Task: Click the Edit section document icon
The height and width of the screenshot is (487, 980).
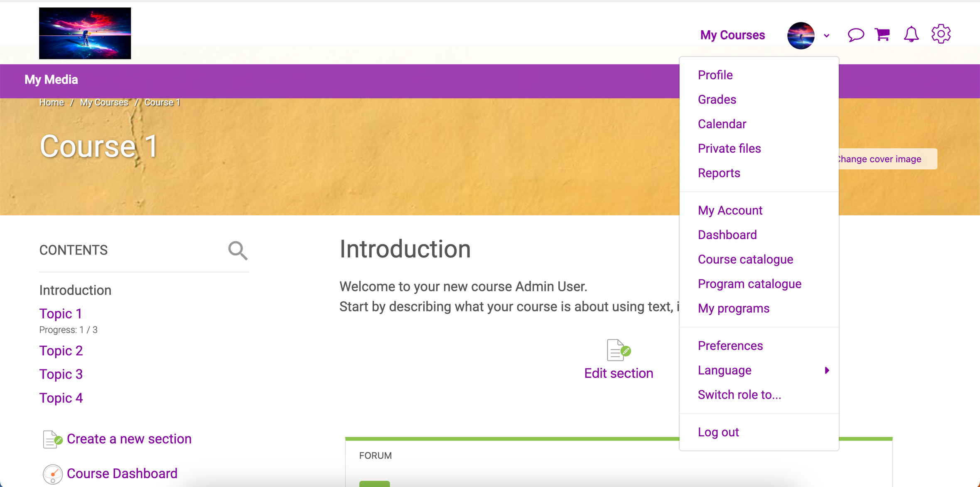Action: click(618, 350)
